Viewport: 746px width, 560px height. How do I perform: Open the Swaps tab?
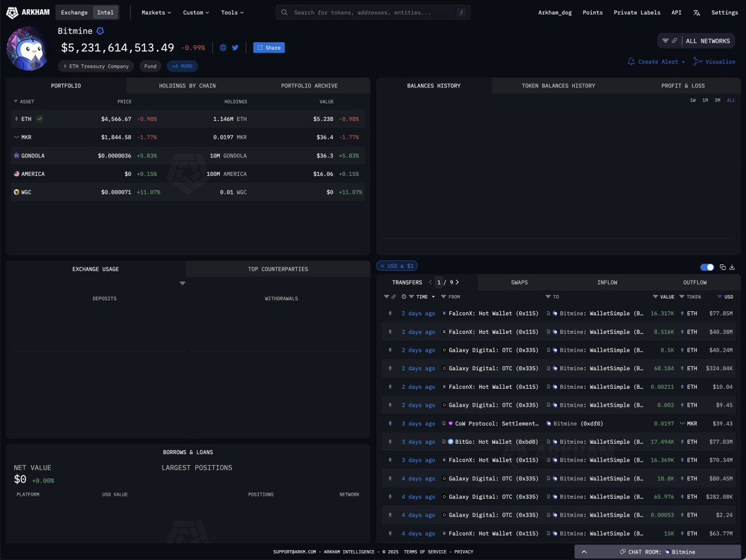point(519,282)
